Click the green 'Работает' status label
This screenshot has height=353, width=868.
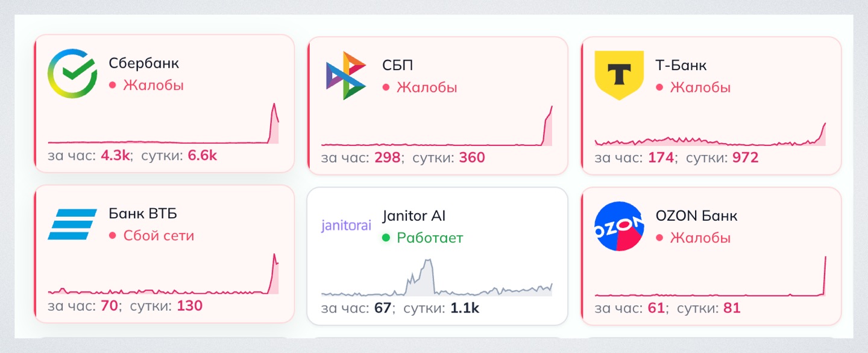pyautogui.click(x=430, y=238)
